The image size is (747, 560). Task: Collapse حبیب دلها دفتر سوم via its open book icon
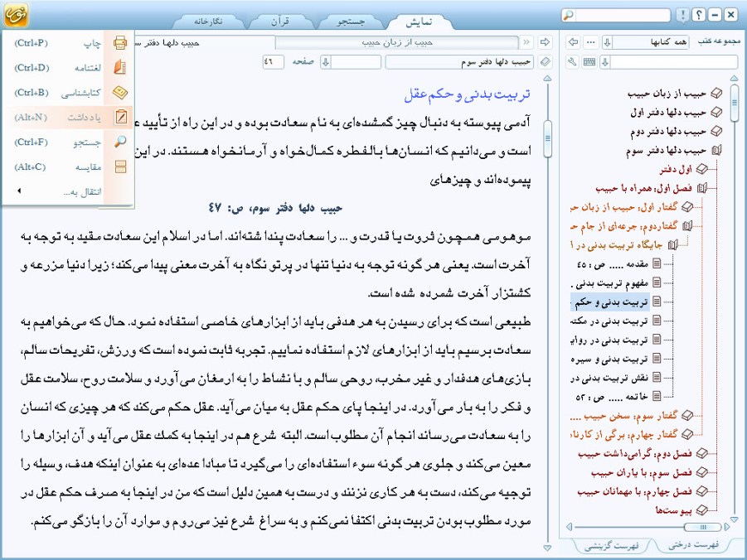click(x=716, y=151)
